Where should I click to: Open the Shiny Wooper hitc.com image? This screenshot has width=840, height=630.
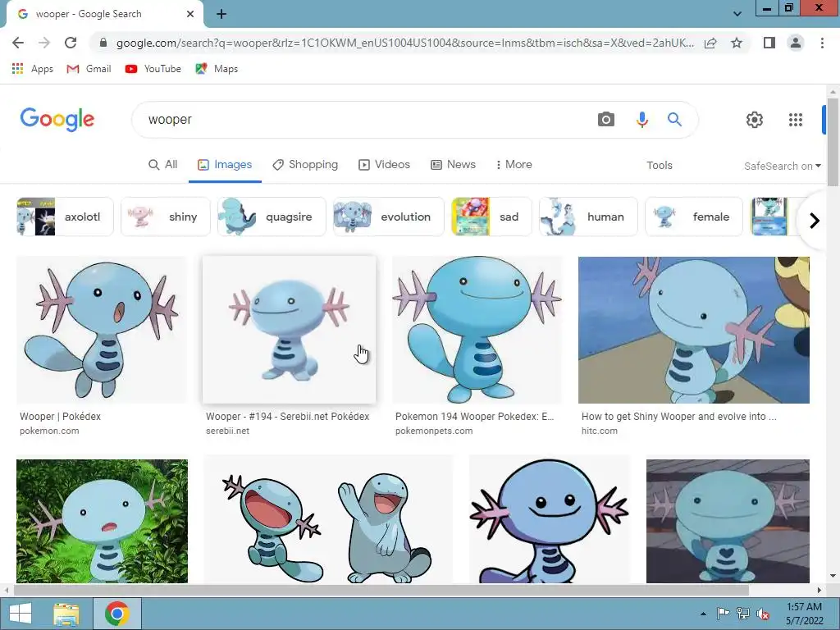[x=694, y=330]
